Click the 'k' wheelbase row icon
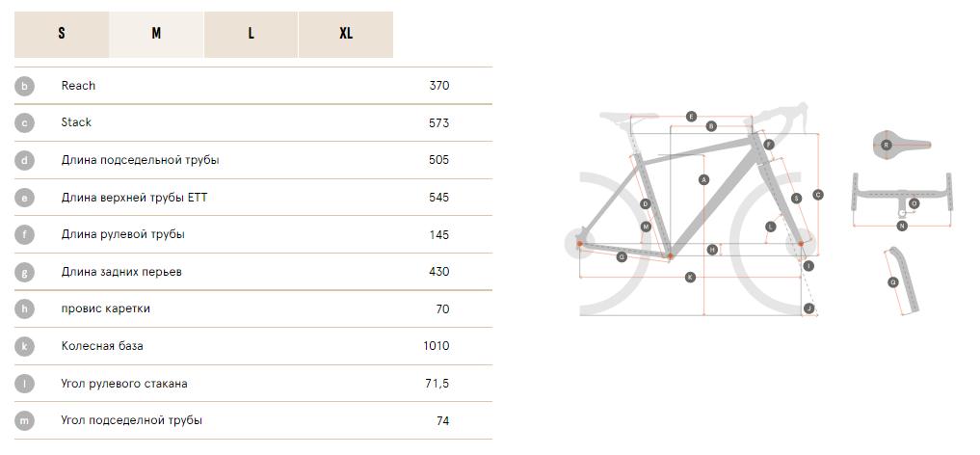Screen dimensions: 980x455 tap(24, 346)
